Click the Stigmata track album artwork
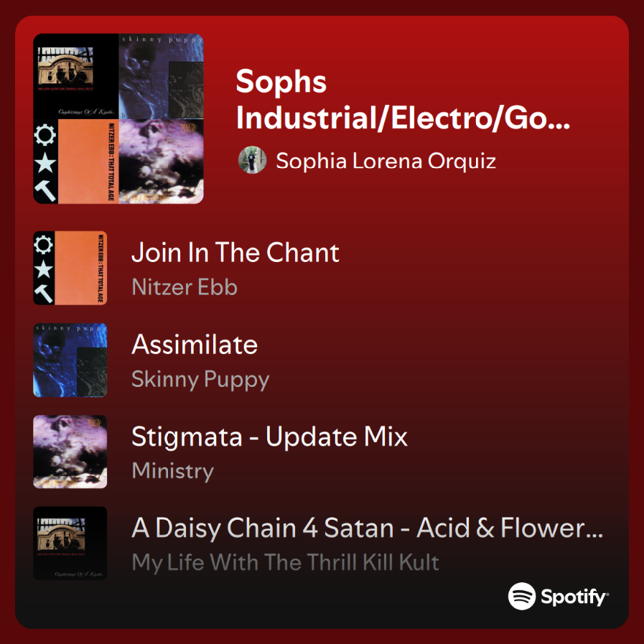The height and width of the screenshot is (644, 644). click(x=70, y=452)
